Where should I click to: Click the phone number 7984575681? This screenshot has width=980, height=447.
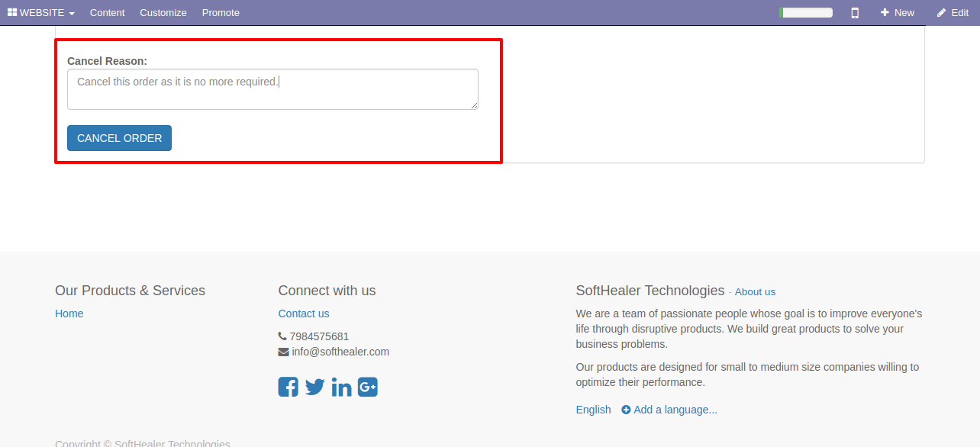319,336
